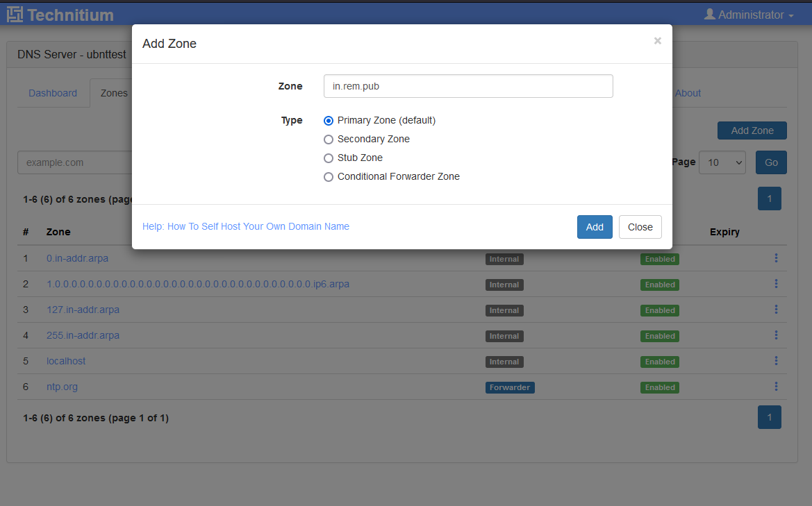This screenshot has width=812, height=506.
Task: Open options menu for ntp.org zone
Action: point(776,387)
